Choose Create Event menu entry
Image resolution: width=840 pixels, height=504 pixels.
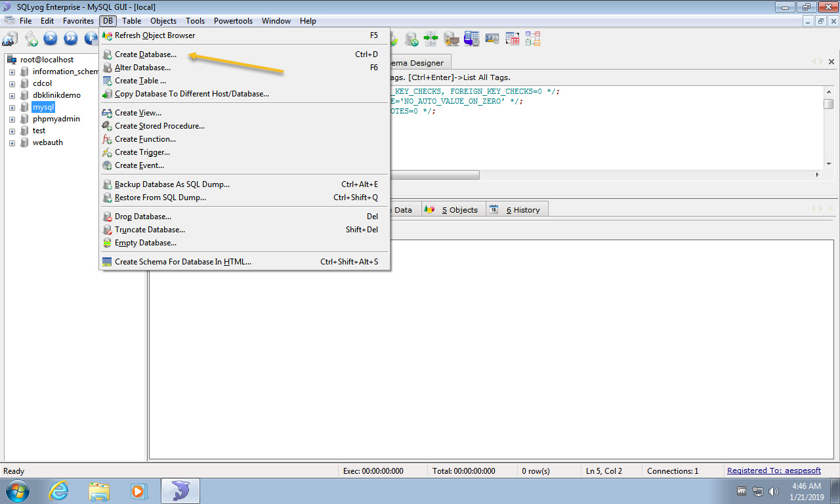pyautogui.click(x=245, y=165)
